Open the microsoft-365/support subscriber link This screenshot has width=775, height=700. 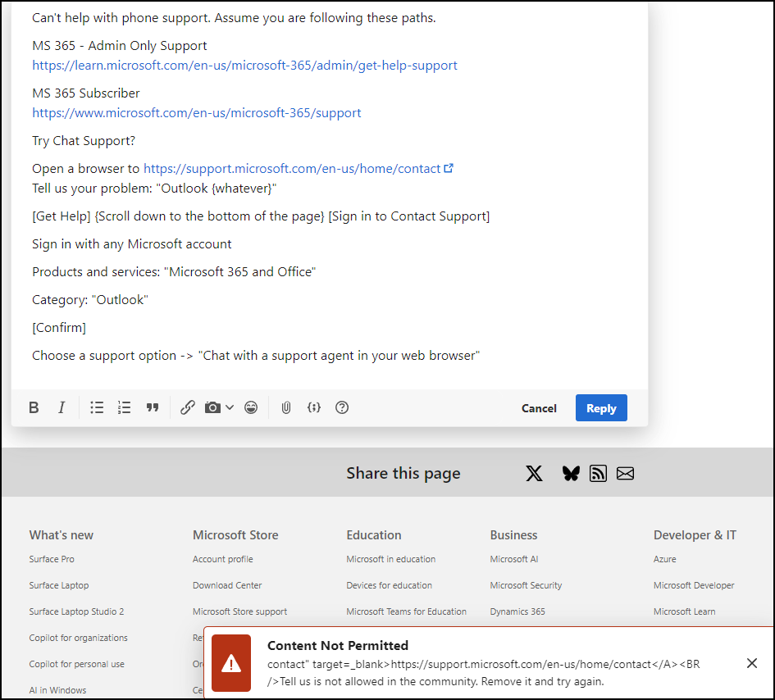click(x=197, y=113)
